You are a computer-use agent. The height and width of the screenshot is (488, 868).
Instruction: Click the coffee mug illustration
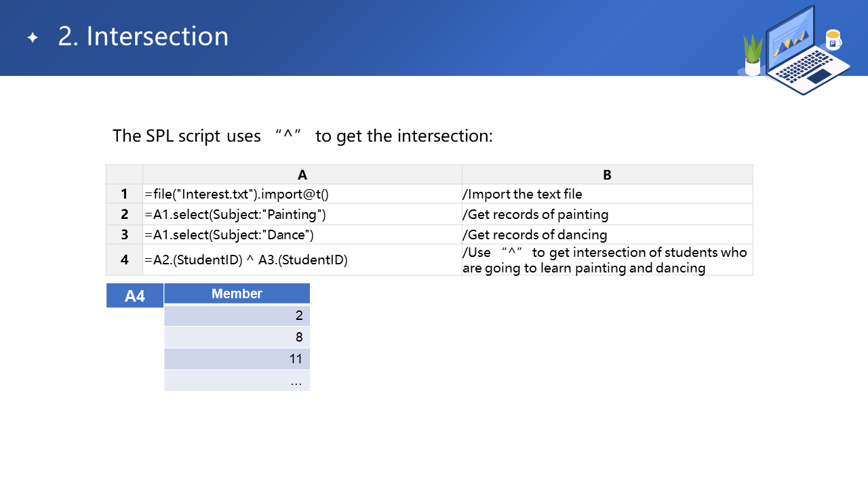tap(833, 40)
